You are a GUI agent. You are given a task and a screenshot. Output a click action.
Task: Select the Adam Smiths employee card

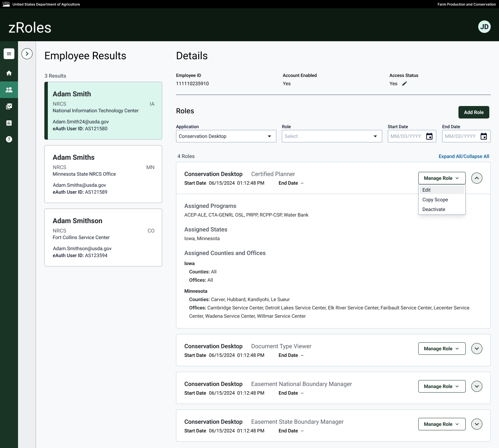click(x=103, y=174)
